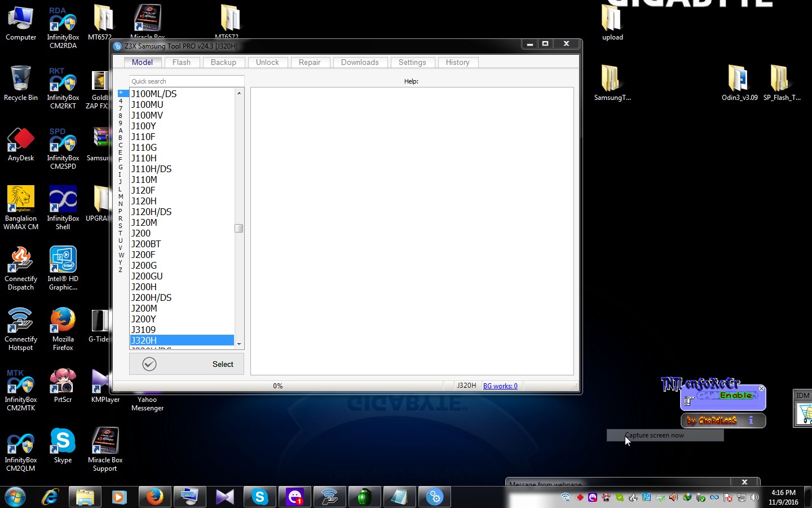This screenshot has height=508, width=812.
Task: Launch Skype from the desktop
Action: [x=63, y=446]
